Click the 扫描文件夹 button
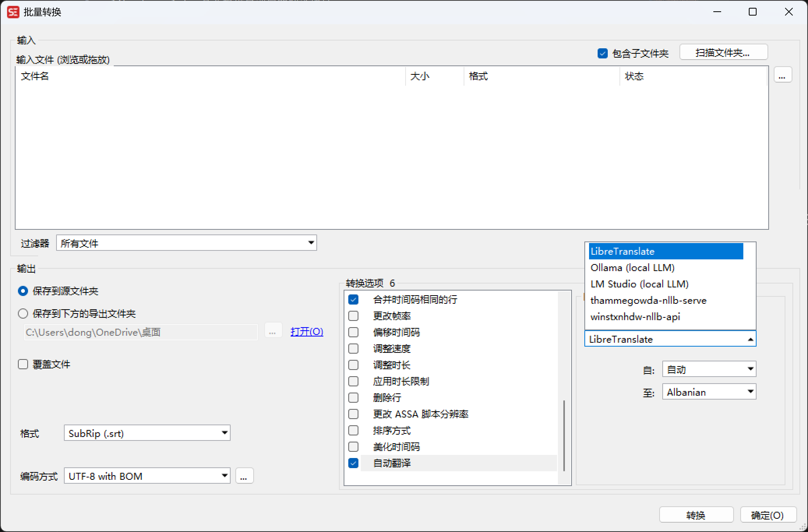Image resolution: width=808 pixels, height=532 pixels. pyautogui.click(x=723, y=52)
